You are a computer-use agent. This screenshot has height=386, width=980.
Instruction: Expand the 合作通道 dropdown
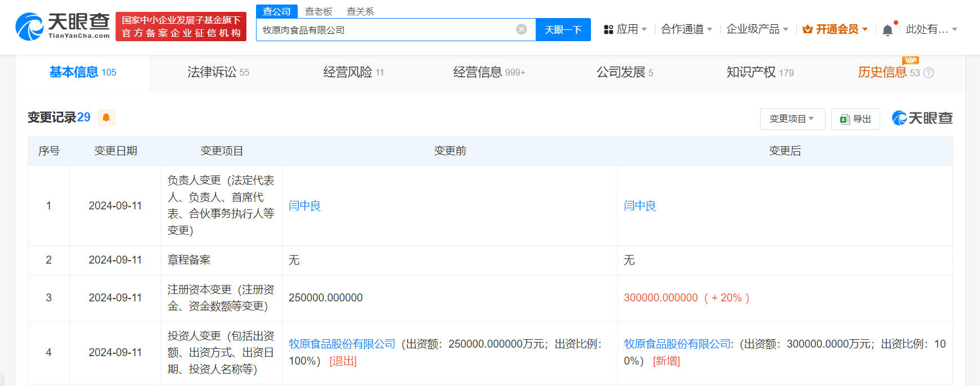(686, 29)
